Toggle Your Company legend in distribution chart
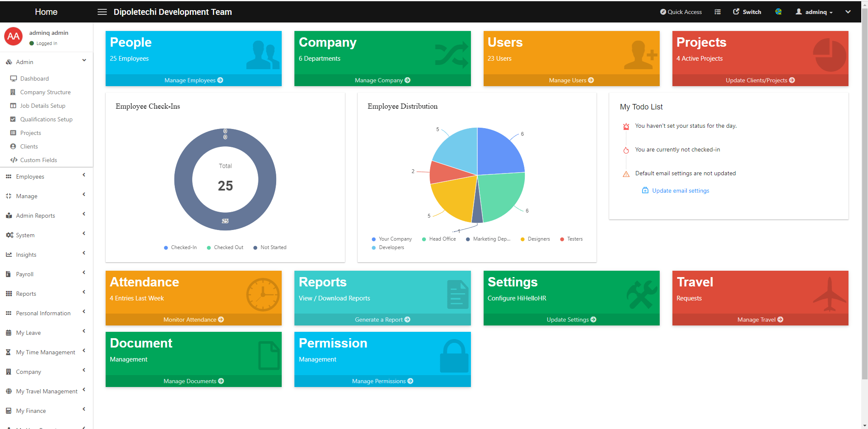The width and height of the screenshot is (868, 429). pyautogui.click(x=392, y=239)
